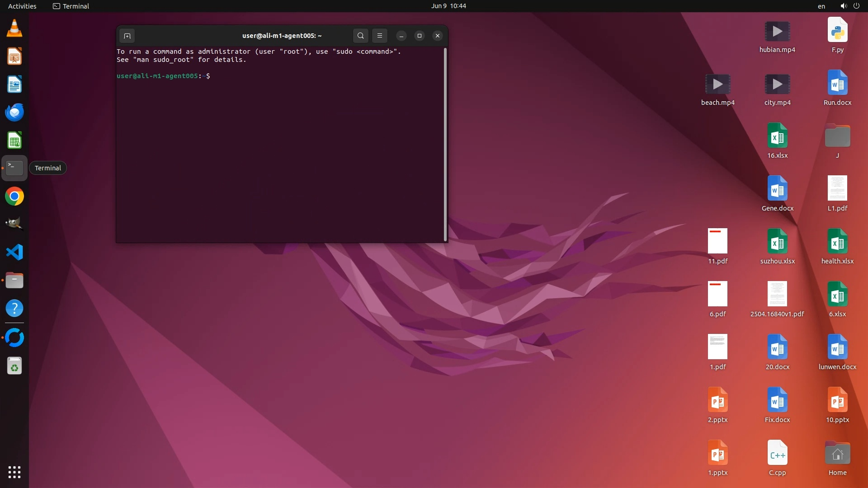Launch LibreOffice Calc from dock
868x488 pixels.
point(14,141)
